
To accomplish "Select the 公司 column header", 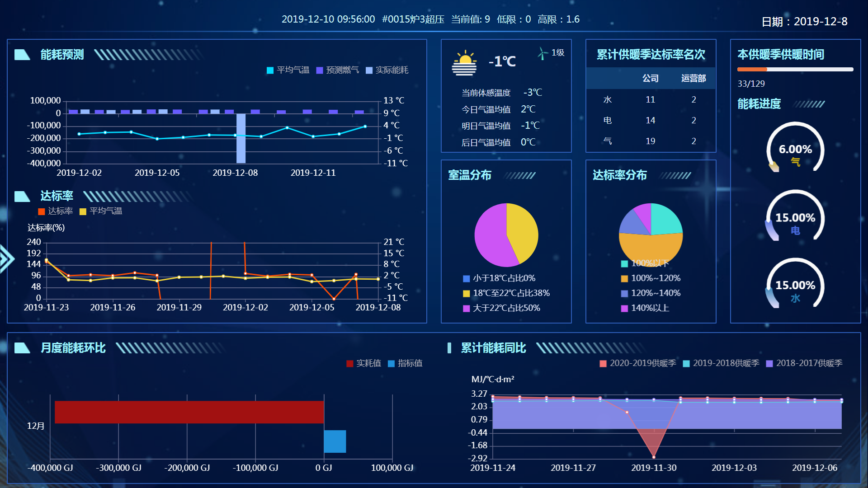I will [650, 79].
